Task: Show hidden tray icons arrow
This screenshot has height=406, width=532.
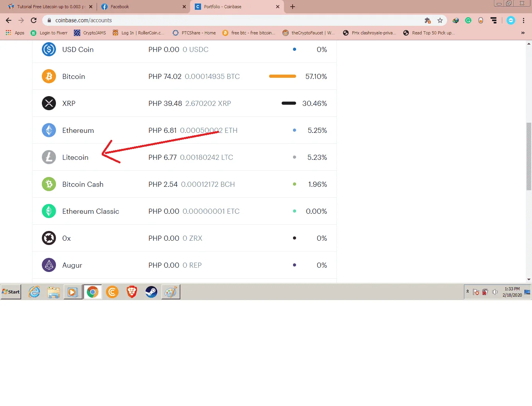Action: tap(467, 292)
